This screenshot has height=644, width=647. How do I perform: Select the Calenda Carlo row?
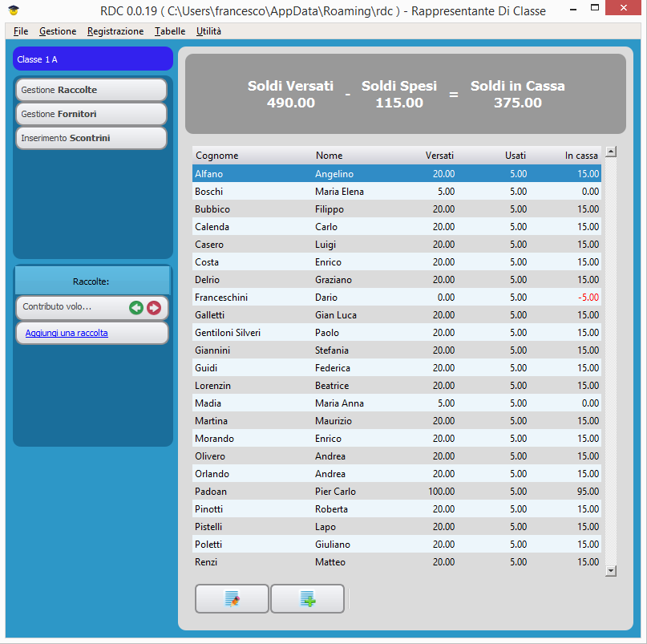click(397, 227)
